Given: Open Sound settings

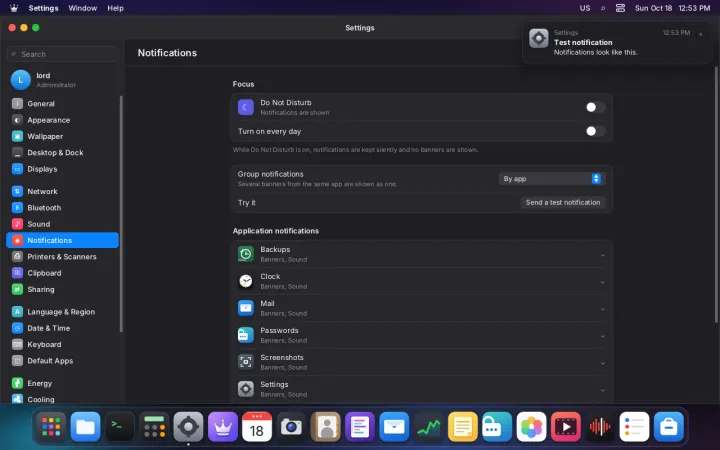Looking at the screenshot, I should click(62, 224).
